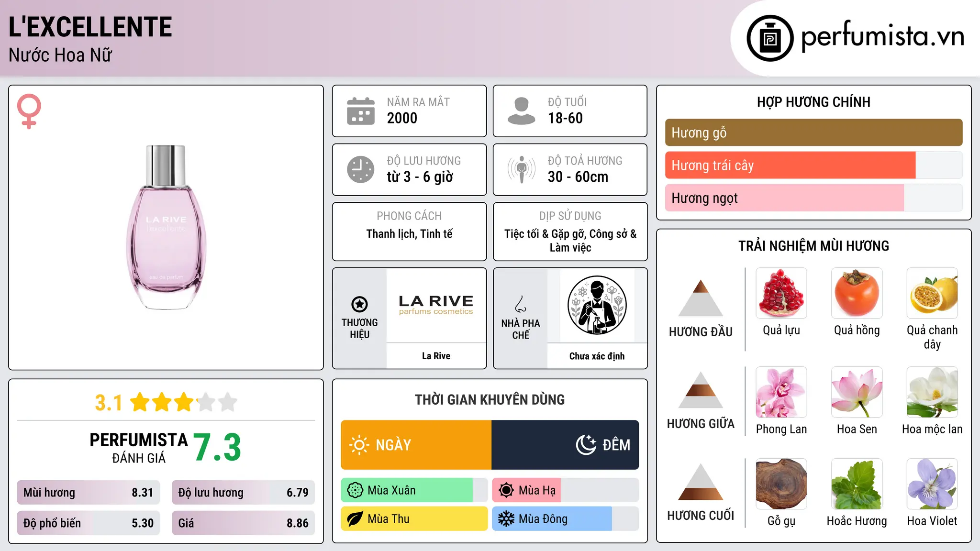Open the Quả lựu pomegranate note image
980x551 pixels.
pyautogui.click(x=781, y=293)
